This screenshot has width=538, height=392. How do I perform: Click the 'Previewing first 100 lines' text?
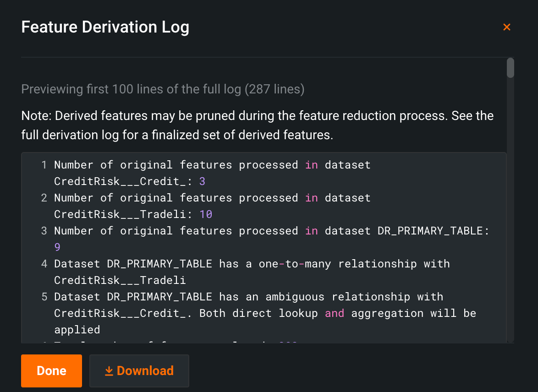click(x=163, y=89)
